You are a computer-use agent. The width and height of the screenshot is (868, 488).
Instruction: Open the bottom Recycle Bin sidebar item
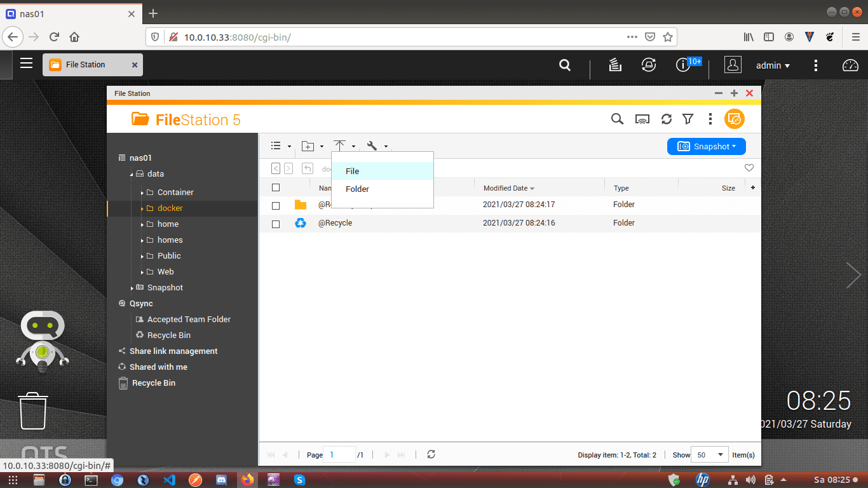[x=154, y=383]
